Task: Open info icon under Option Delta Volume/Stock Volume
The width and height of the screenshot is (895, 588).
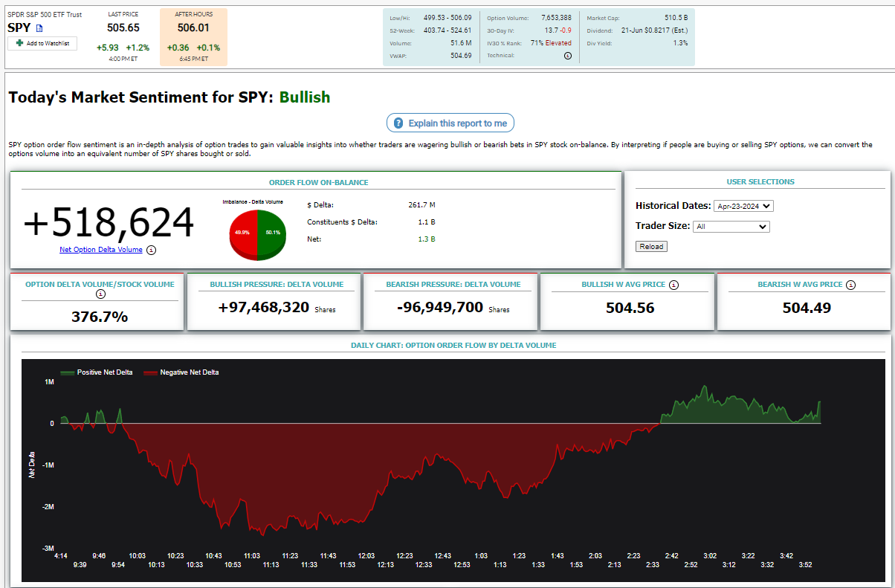Action: click(x=101, y=294)
